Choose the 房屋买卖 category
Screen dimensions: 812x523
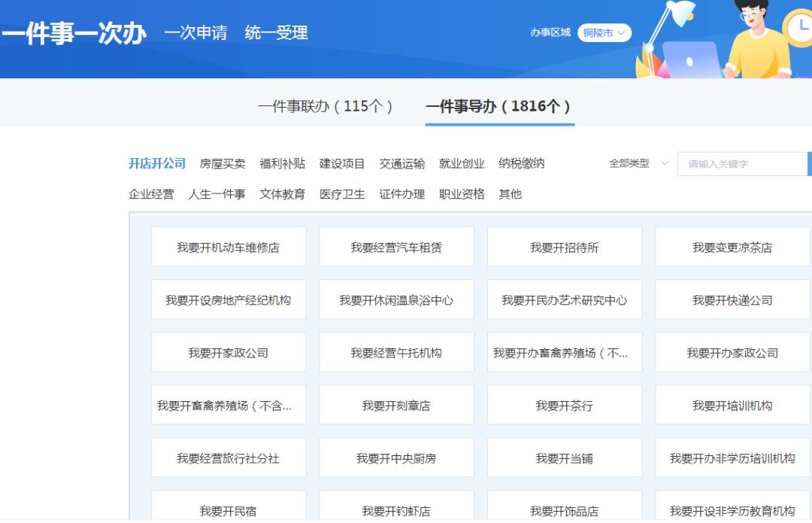(x=223, y=163)
